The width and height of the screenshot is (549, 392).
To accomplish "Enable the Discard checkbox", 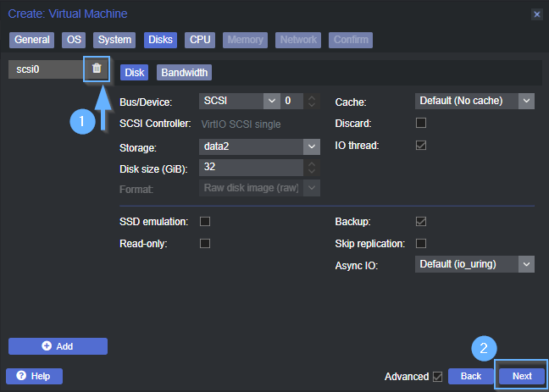I will 420,124.
